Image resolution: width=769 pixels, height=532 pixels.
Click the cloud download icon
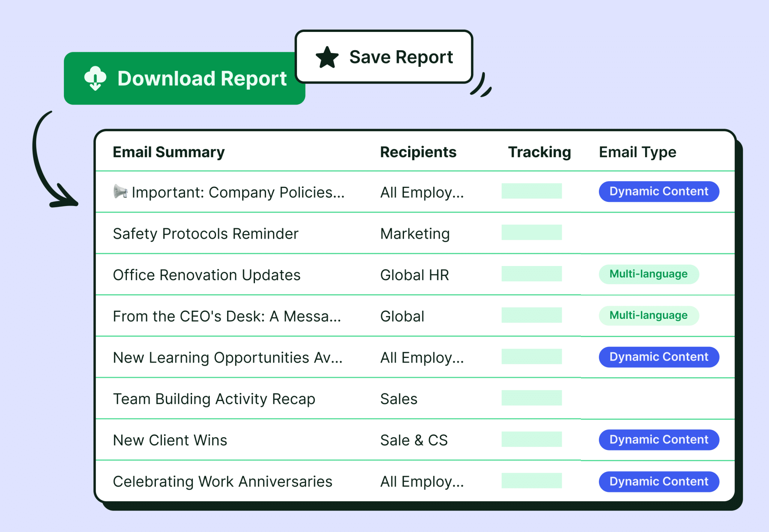coord(95,78)
